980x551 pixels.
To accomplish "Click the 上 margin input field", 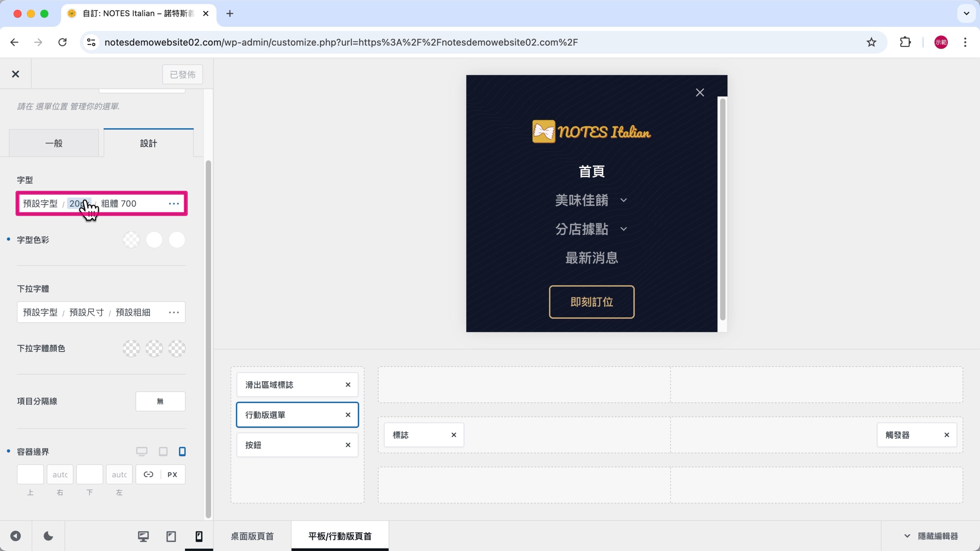I will coord(30,474).
